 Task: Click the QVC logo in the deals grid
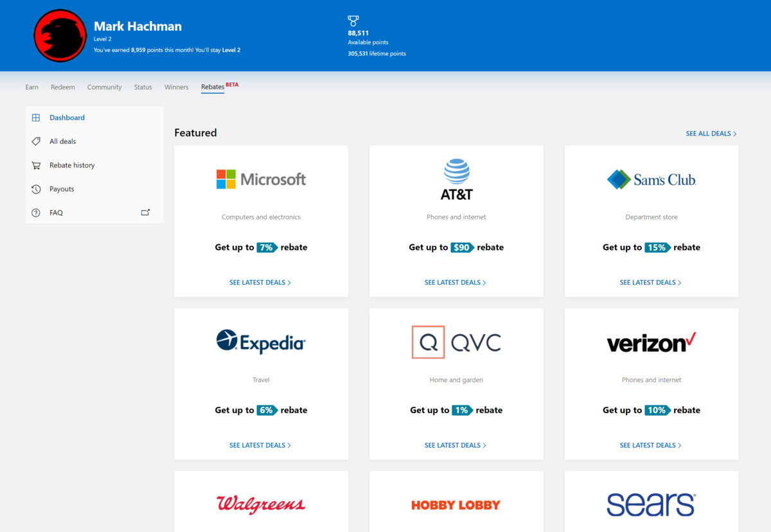[456, 342]
